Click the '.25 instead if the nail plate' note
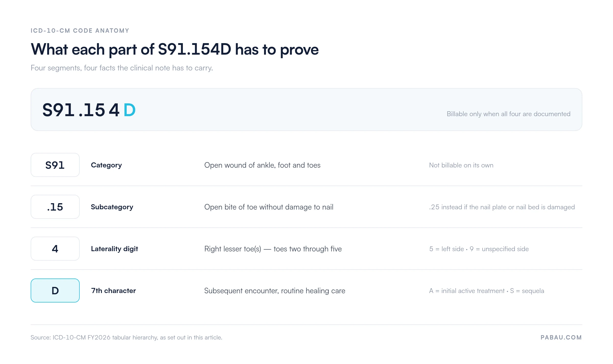 pos(502,207)
